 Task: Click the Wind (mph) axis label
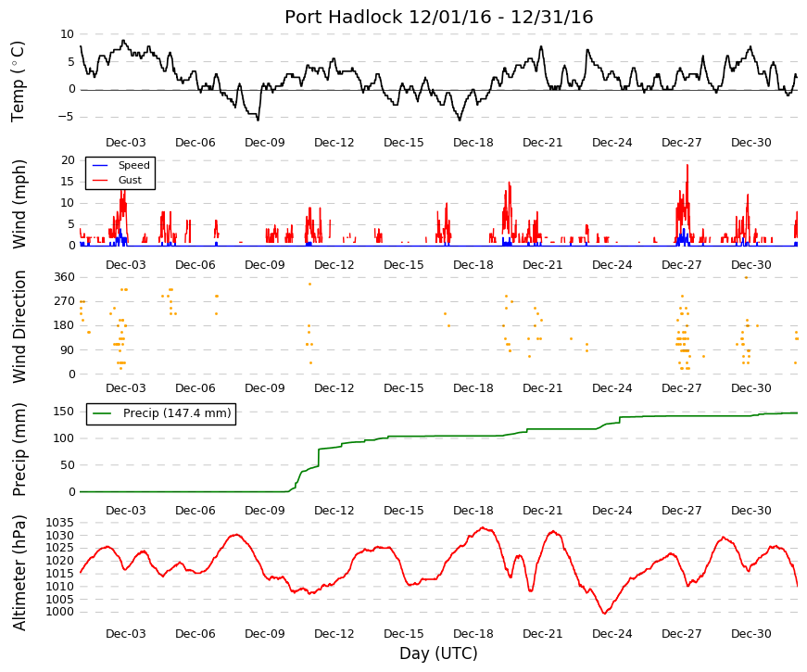coord(19,204)
